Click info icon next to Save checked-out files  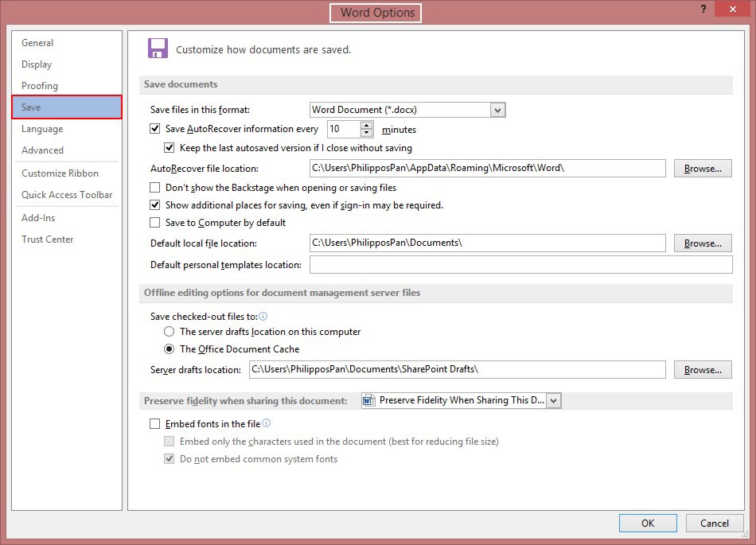[263, 316]
